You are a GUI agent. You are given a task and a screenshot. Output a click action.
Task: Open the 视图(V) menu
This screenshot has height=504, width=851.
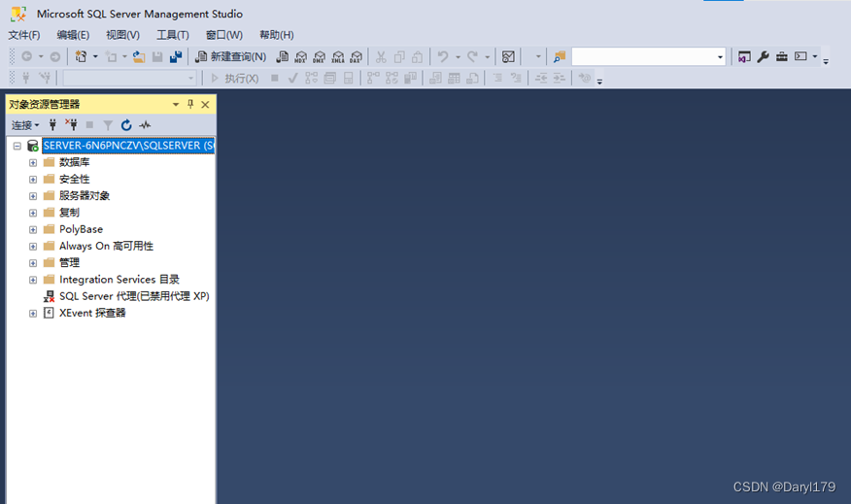click(x=122, y=35)
